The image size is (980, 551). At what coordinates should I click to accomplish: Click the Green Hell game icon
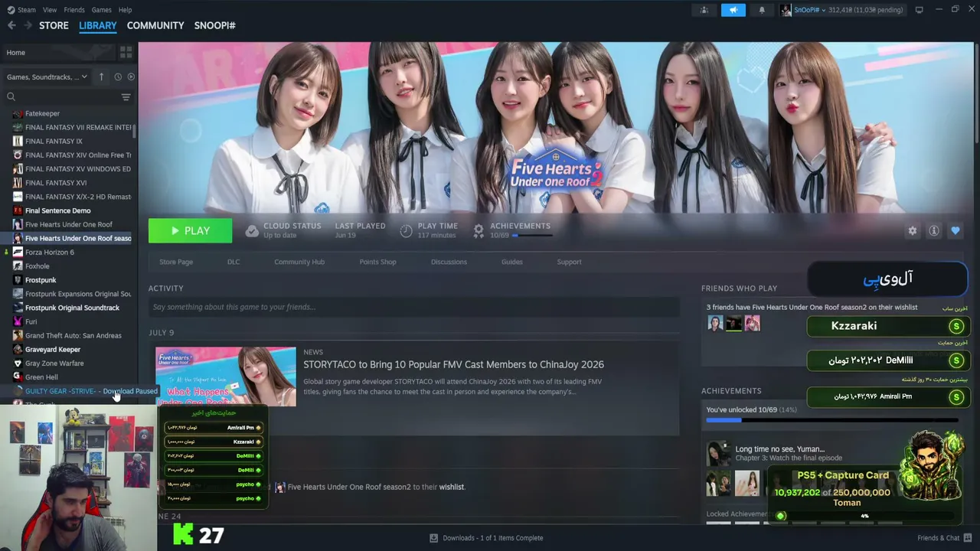click(x=18, y=377)
